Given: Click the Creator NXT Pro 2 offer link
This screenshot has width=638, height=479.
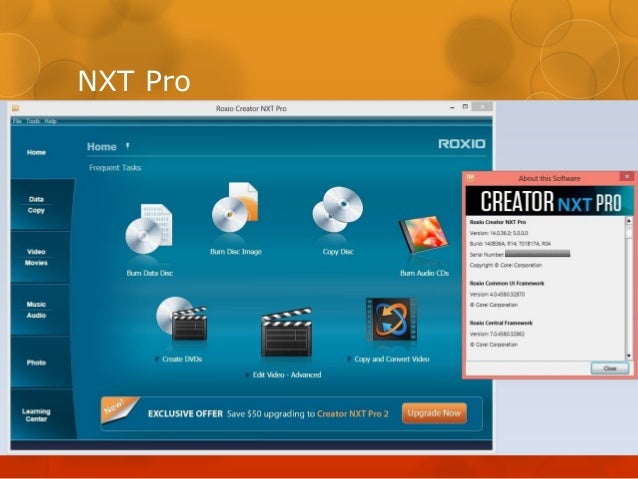Looking at the screenshot, I should (x=352, y=414).
